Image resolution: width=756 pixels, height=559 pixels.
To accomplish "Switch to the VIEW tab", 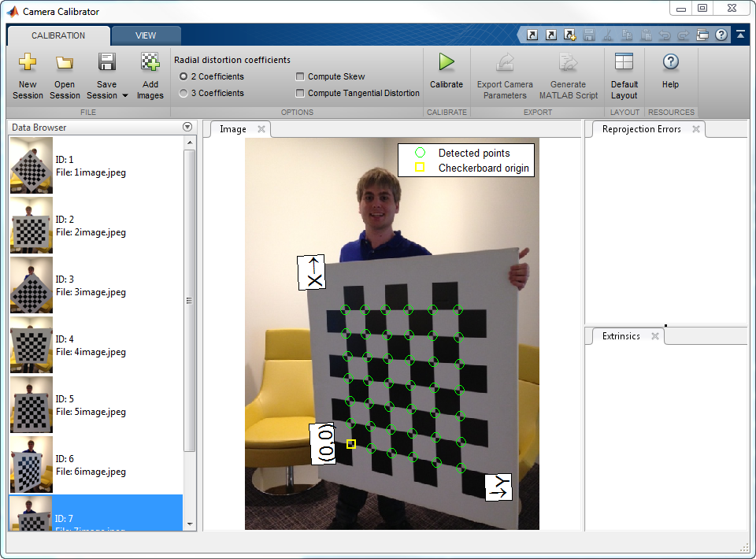I will [x=146, y=35].
